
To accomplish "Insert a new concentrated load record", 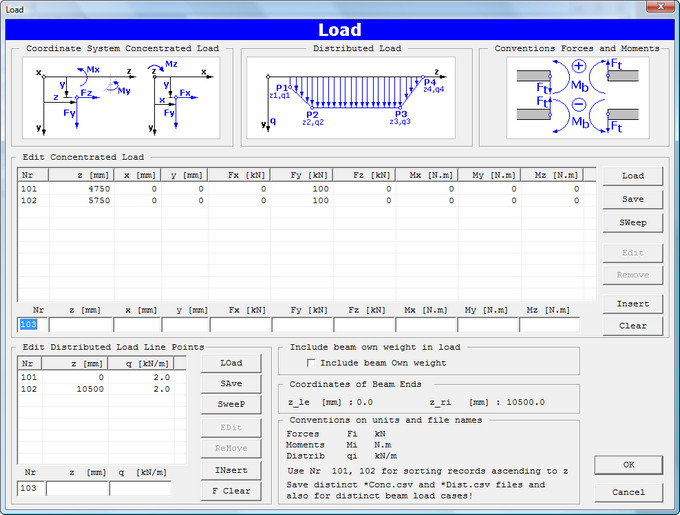I will pyautogui.click(x=632, y=304).
